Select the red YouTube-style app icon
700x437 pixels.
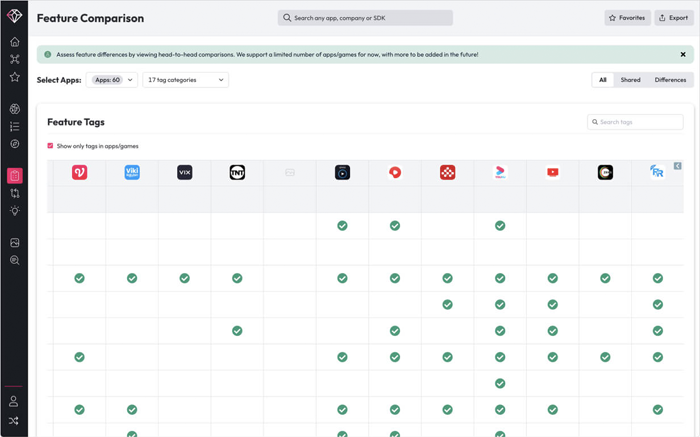553,172
